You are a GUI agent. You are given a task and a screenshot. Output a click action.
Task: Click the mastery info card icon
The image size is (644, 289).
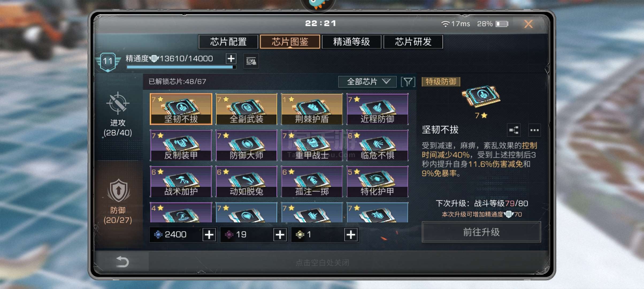[251, 61]
